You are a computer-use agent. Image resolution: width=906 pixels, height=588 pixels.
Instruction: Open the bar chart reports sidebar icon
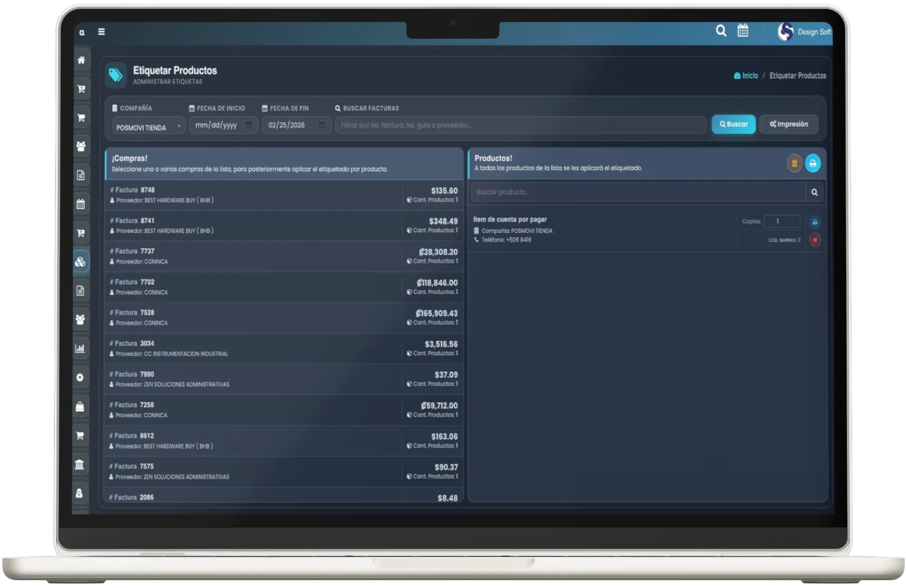pos(80,348)
